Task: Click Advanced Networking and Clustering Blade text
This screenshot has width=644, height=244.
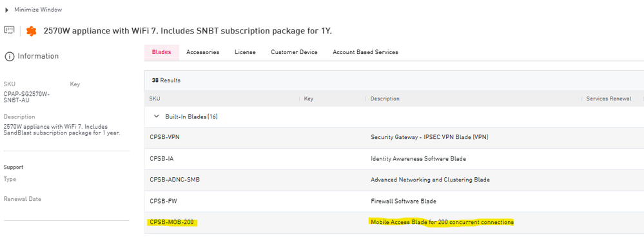Action: pos(430,180)
